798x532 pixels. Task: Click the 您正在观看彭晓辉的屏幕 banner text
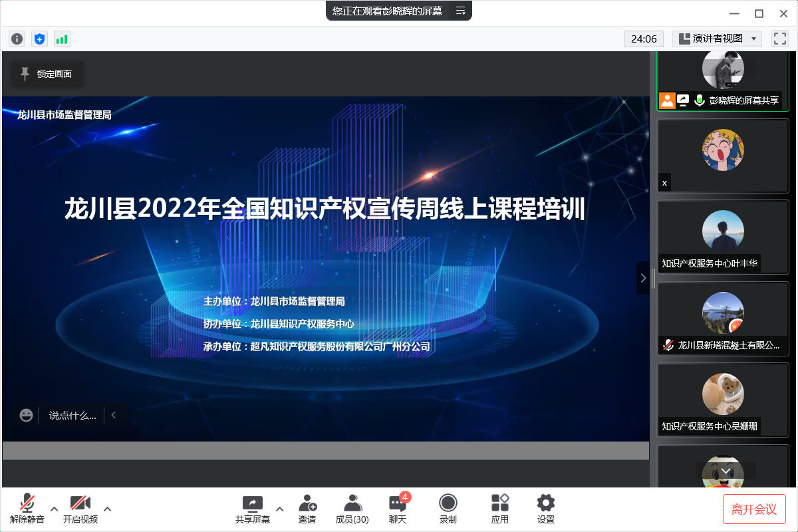(x=387, y=11)
